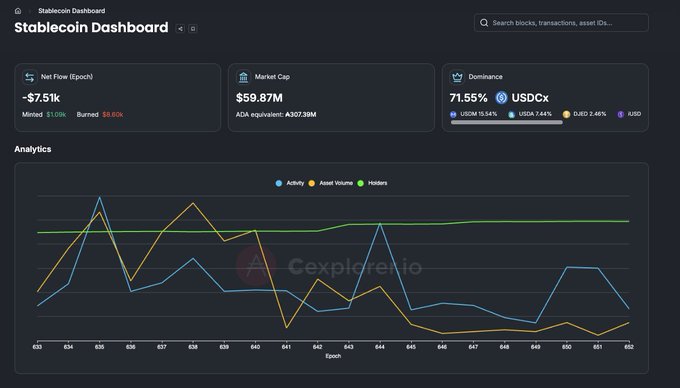Click the USDM 15.54% entry
Screen dimensions: 680x388
click(474, 114)
